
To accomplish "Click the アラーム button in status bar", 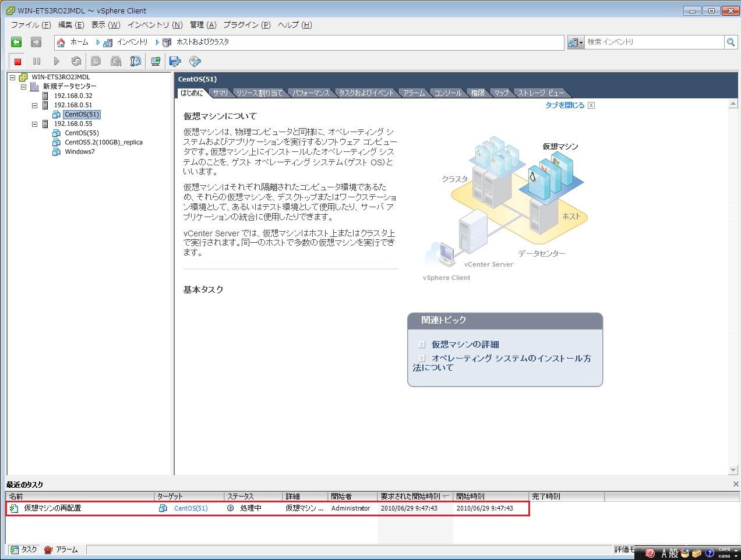I will [61, 550].
